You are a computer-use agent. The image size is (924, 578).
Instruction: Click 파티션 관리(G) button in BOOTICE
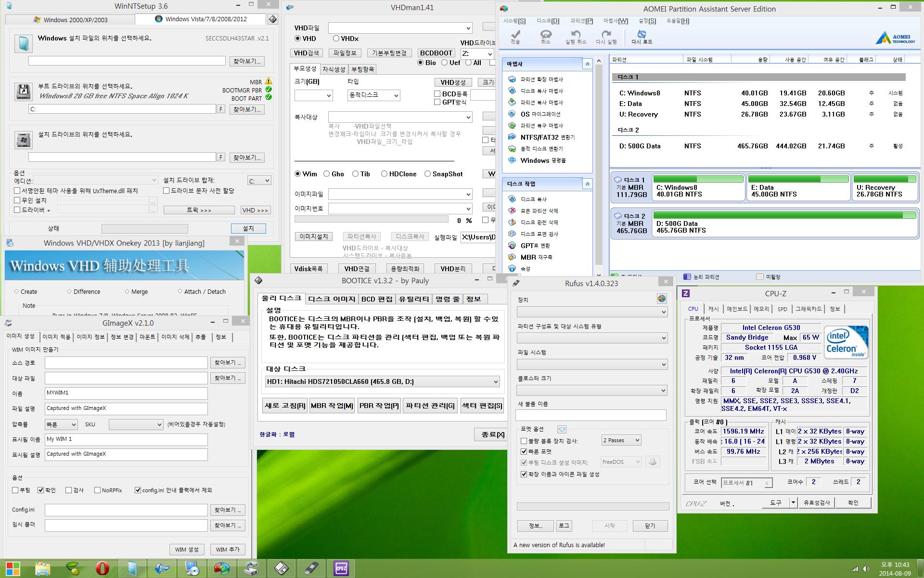(430, 406)
